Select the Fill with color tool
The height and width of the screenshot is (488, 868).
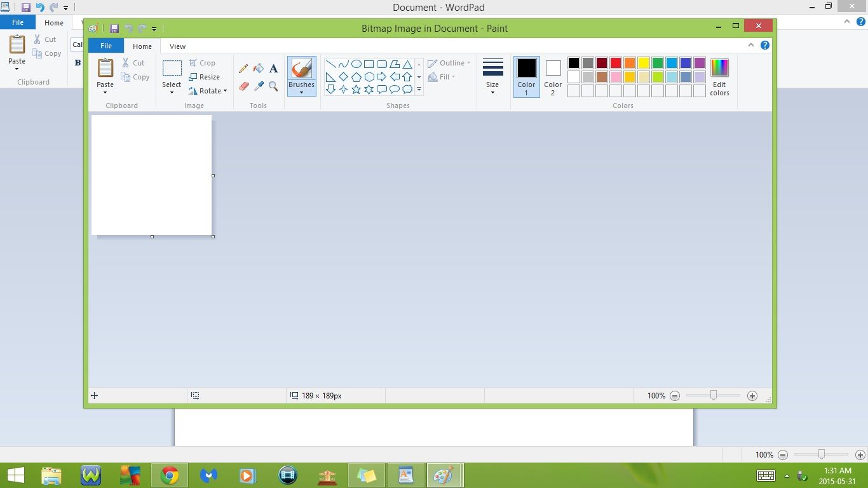[x=259, y=68]
